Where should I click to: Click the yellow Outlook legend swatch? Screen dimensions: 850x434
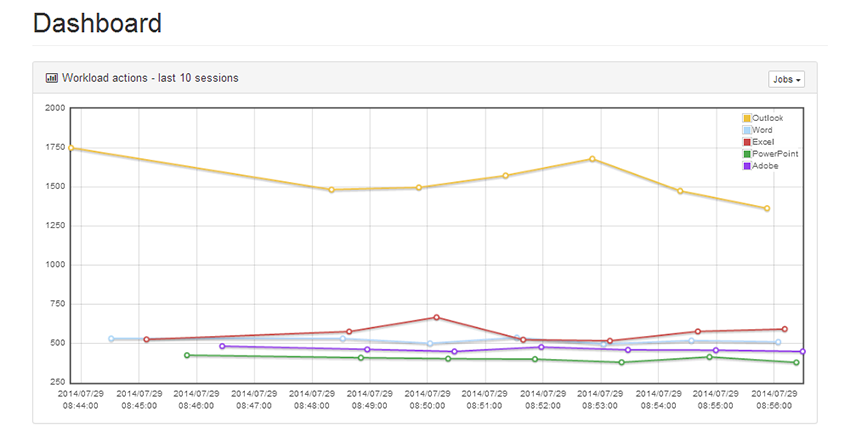pos(747,119)
